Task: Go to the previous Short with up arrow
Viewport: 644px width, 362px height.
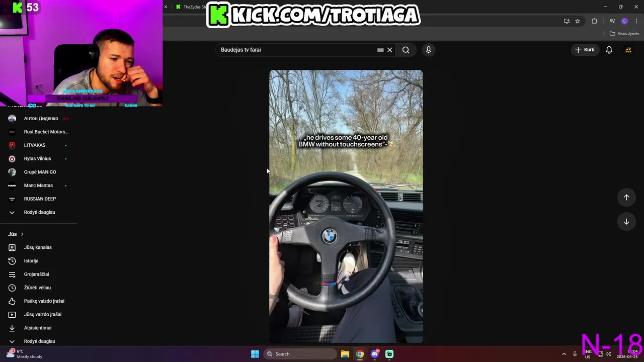Action: (x=626, y=197)
